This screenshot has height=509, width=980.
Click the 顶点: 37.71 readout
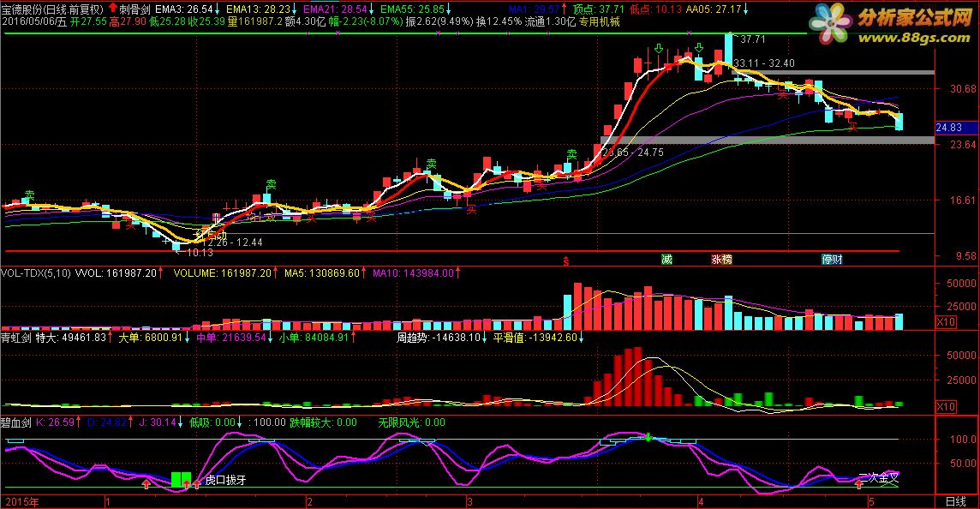(599, 9)
